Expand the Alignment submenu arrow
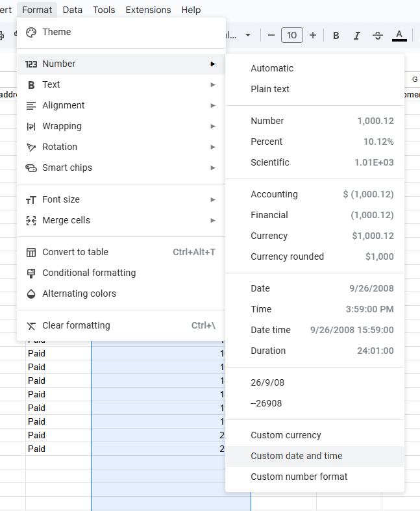 coord(213,106)
